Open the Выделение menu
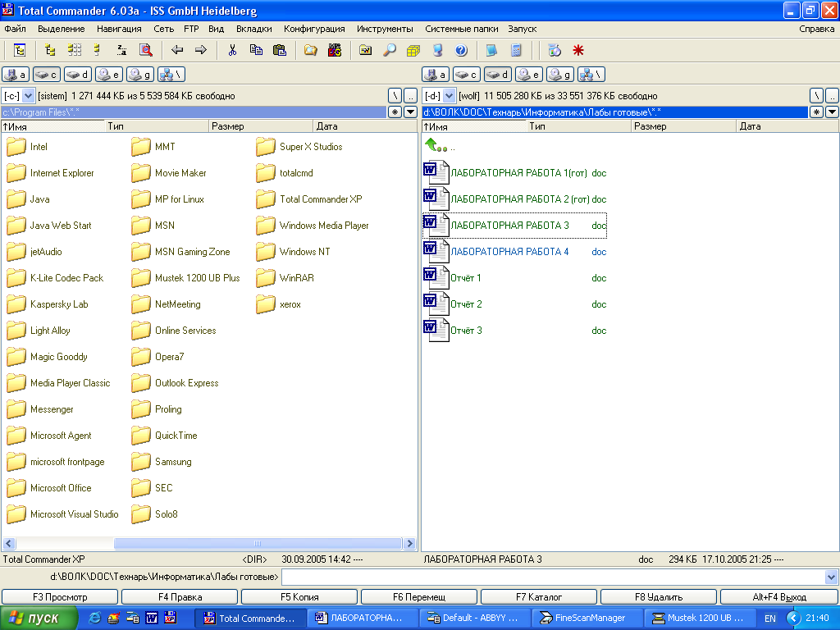 tap(61, 29)
